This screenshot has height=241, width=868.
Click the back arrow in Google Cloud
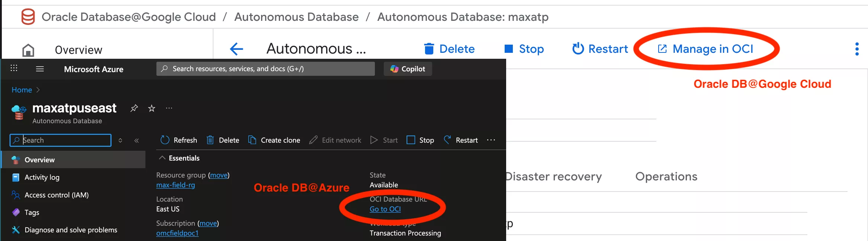tap(237, 49)
